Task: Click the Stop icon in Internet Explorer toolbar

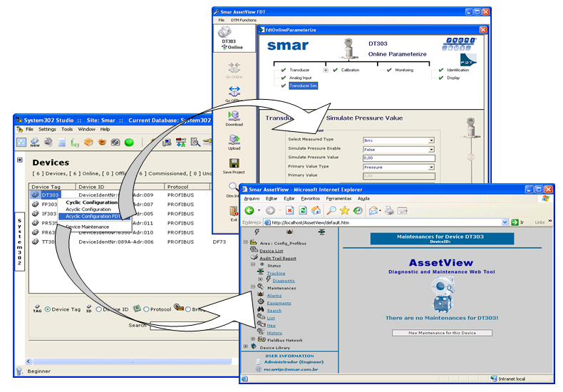Action: pos(290,211)
